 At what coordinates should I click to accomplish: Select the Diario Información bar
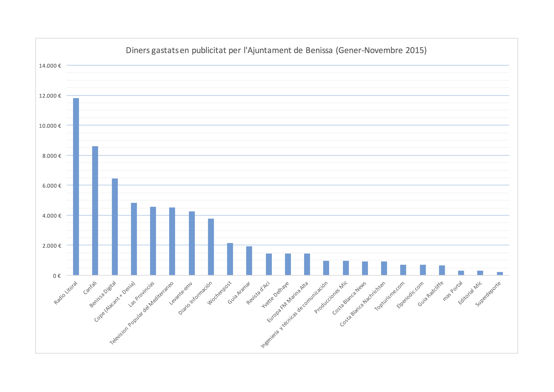211,247
